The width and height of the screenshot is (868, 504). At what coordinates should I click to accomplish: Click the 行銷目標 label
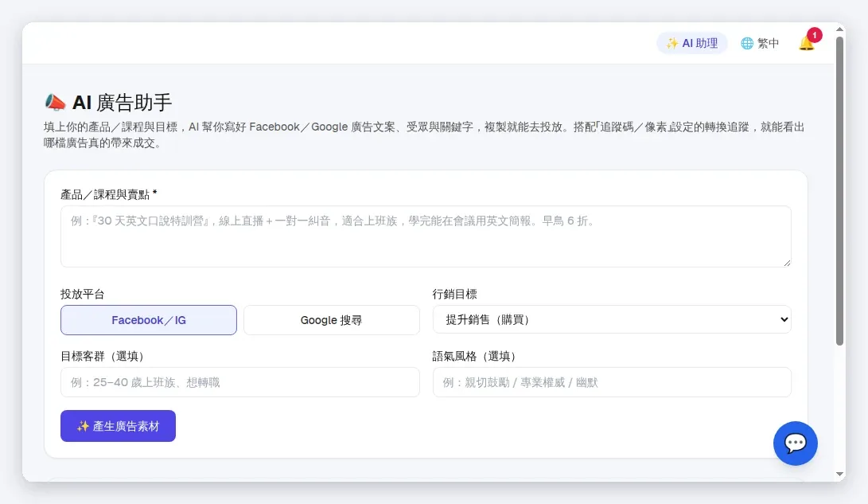tap(454, 294)
